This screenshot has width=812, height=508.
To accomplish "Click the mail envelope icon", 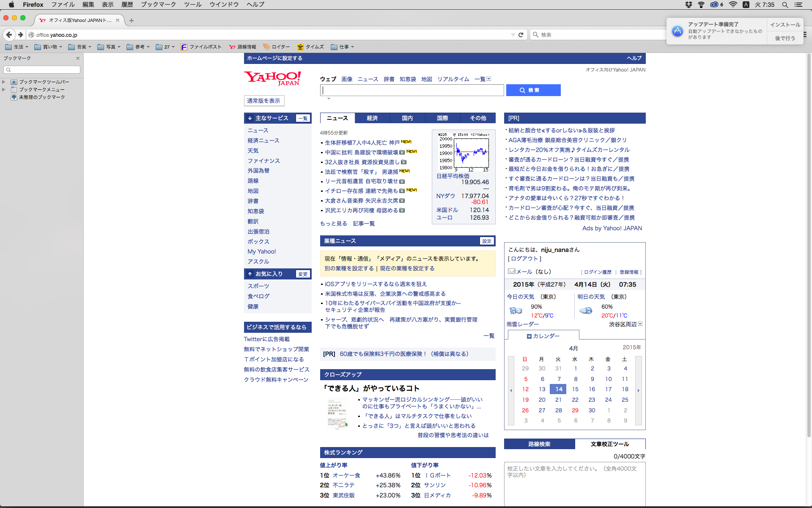I will pyautogui.click(x=511, y=271).
